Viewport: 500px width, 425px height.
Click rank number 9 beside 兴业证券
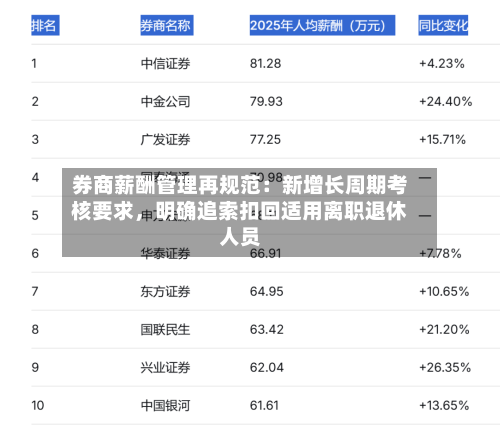(x=35, y=367)
